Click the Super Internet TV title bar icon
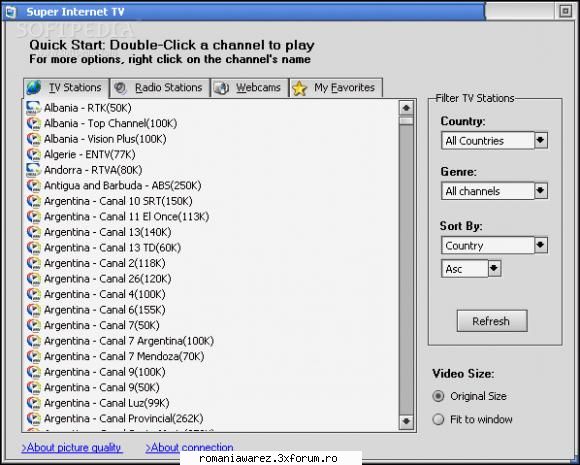580x465 pixels. [x=10, y=12]
